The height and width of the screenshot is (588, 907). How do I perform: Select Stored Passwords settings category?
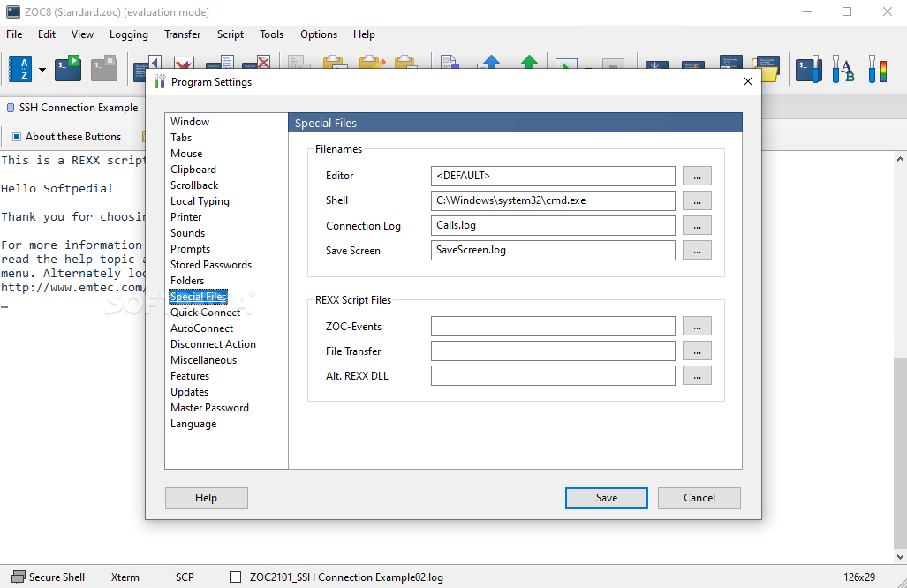point(211,265)
